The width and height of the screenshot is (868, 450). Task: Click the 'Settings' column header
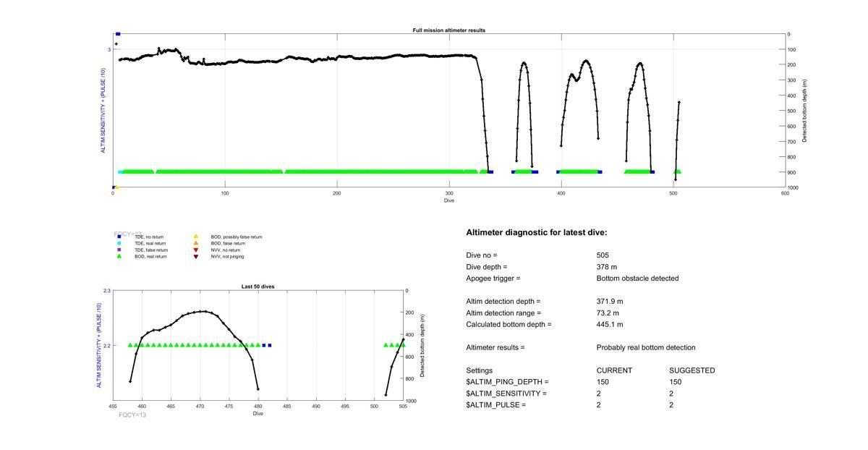pos(479,370)
